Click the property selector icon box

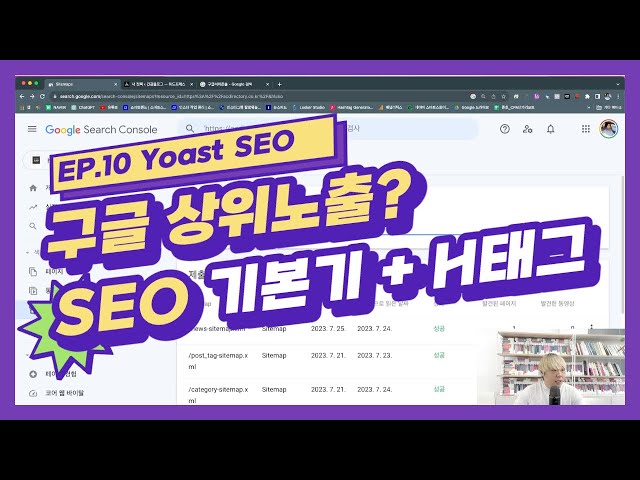pyautogui.click(x=36, y=160)
